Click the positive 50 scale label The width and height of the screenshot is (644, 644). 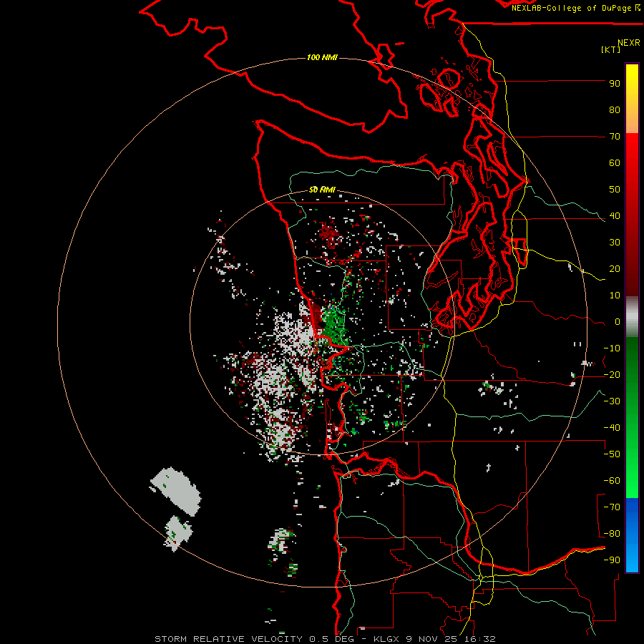tap(615, 190)
